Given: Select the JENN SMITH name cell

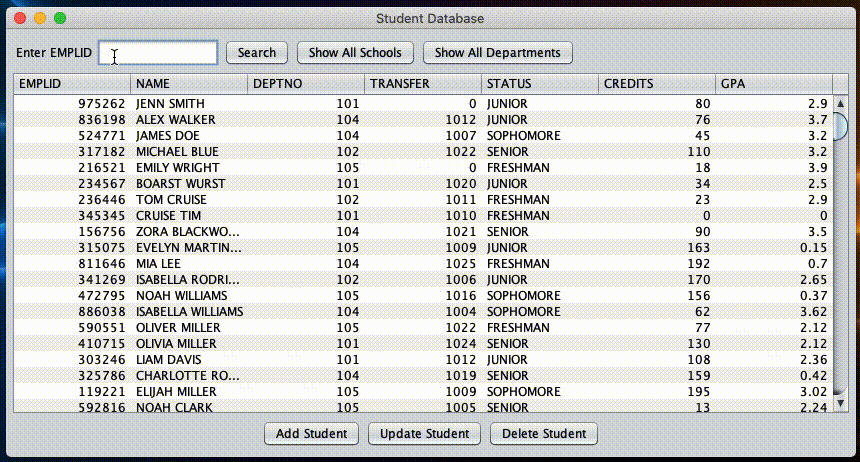Looking at the screenshot, I should pyautogui.click(x=189, y=104).
